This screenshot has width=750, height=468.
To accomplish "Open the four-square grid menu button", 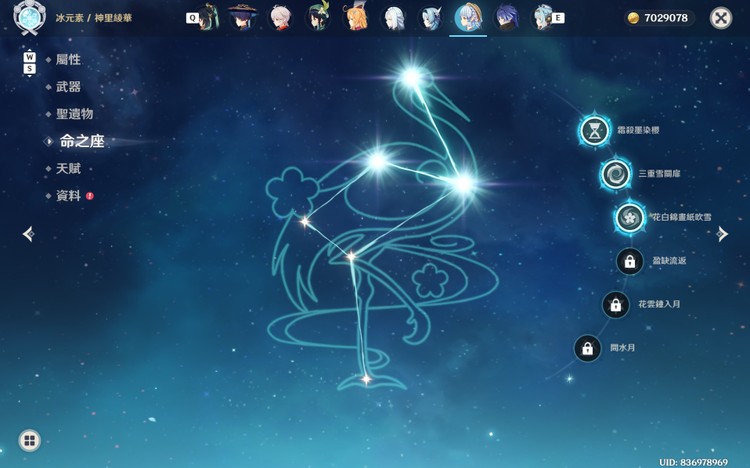I will [x=30, y=441].
